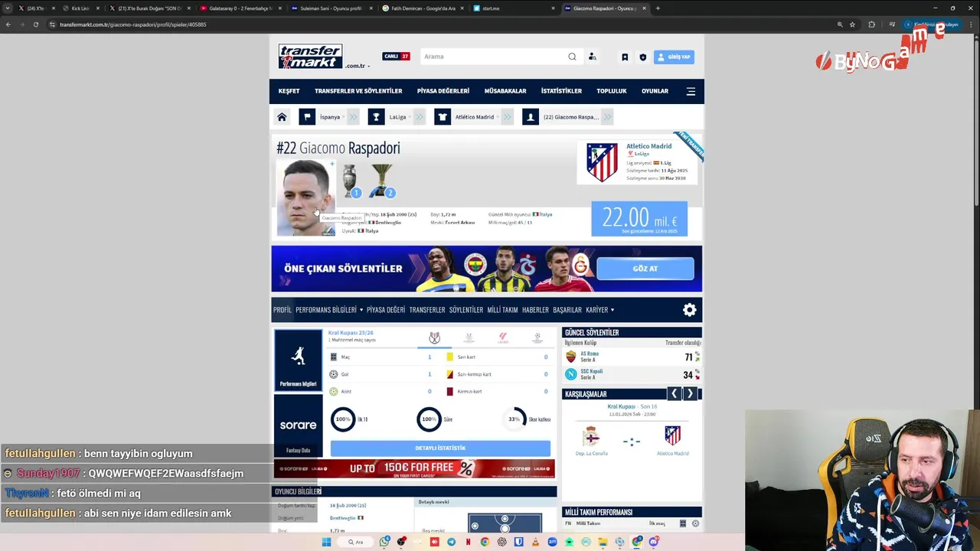This screenshot has width=980, height=551.
Task: Open Müsabakalar main menu
Action: pyautogui.click(x=505, y=91)
